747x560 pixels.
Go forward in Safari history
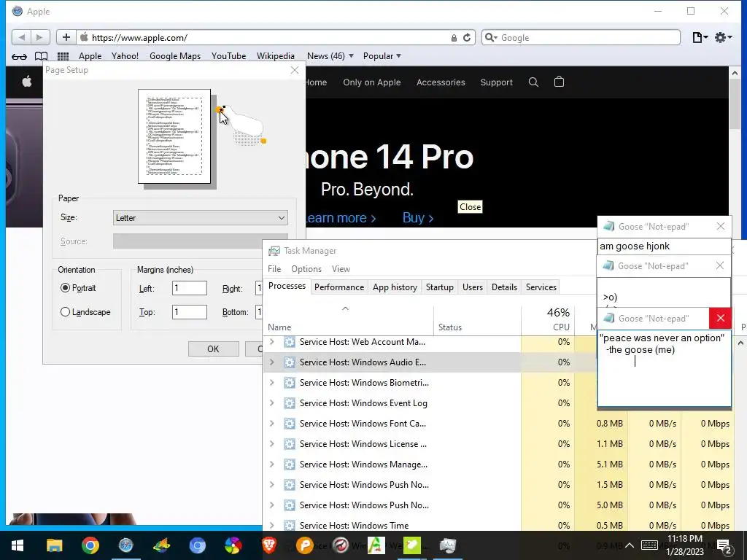40,37
